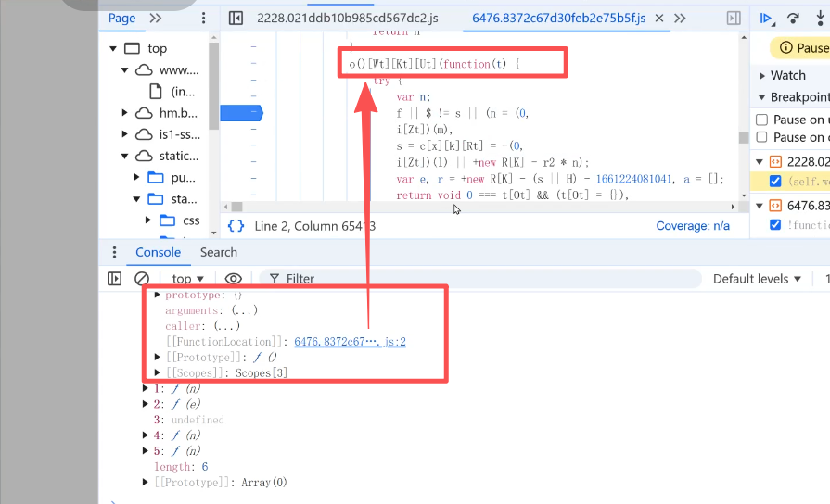
Task: Expand the [[Scopes]] Scopes[3] entry
Action: [x=158, y=372]
